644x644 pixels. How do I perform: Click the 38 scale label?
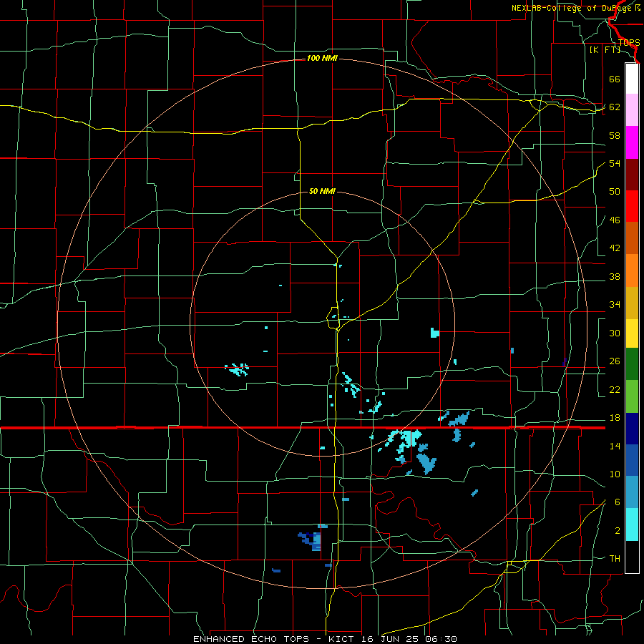[615, 277]
